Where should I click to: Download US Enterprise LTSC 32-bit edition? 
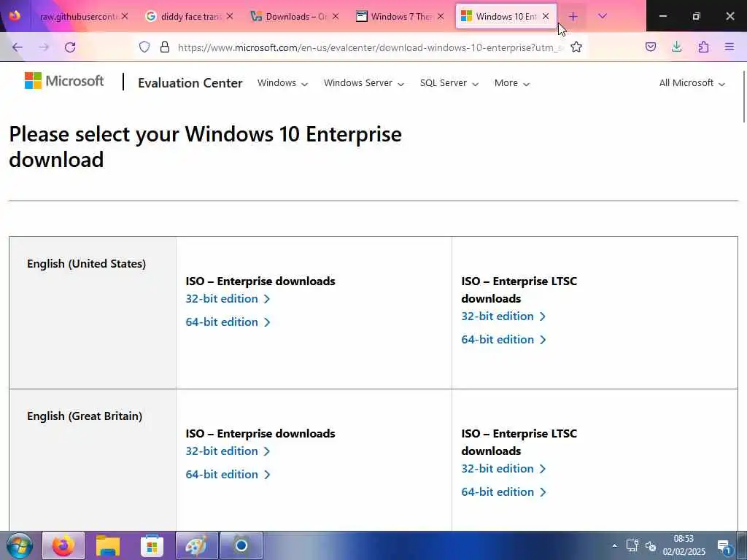pyautogui.click(x=503, y=316)
